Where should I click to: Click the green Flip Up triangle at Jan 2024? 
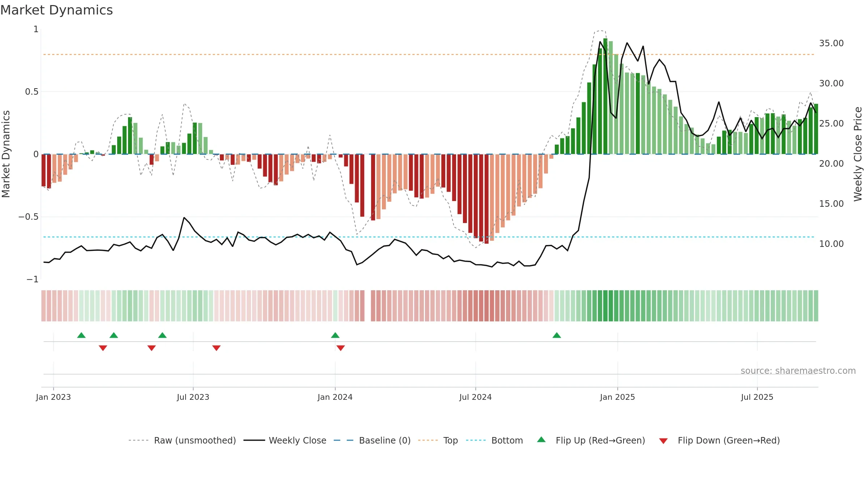coord(335,335)
